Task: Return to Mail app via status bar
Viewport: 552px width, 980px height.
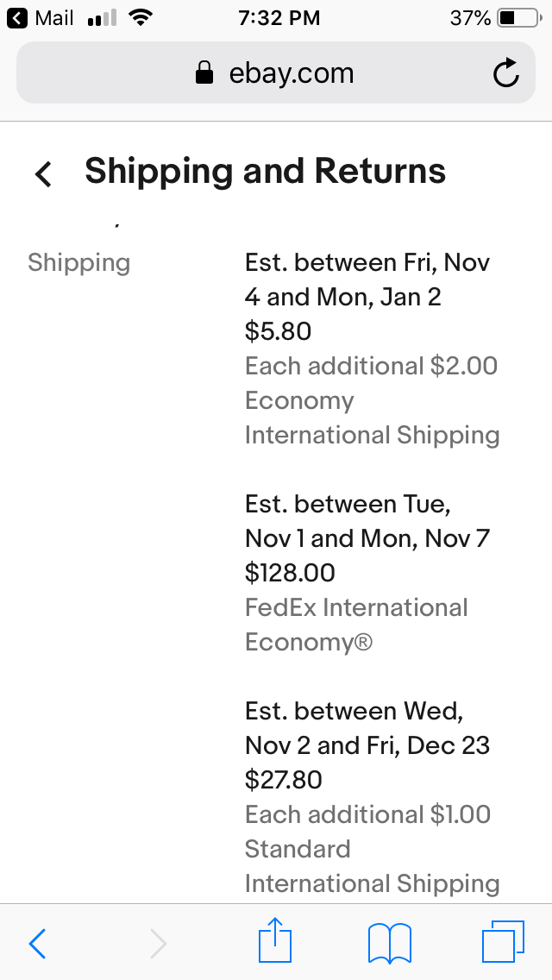Action: pyautogui.click(x=40, y=18)
